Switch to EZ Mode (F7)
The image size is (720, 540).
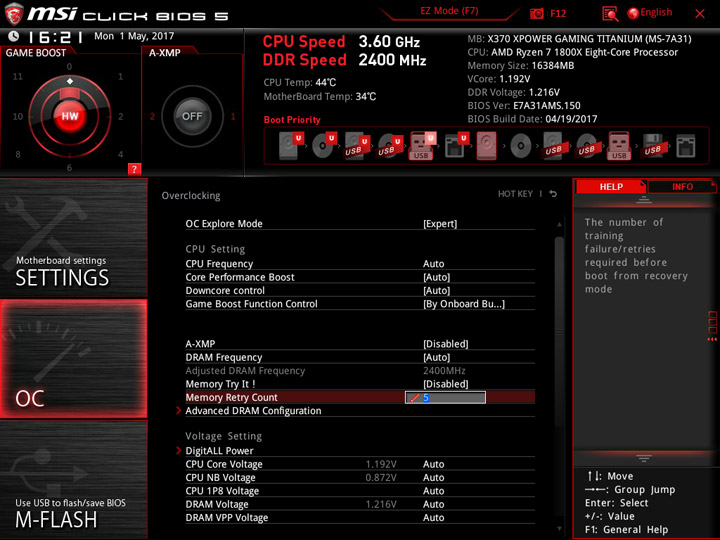[449, 11]
